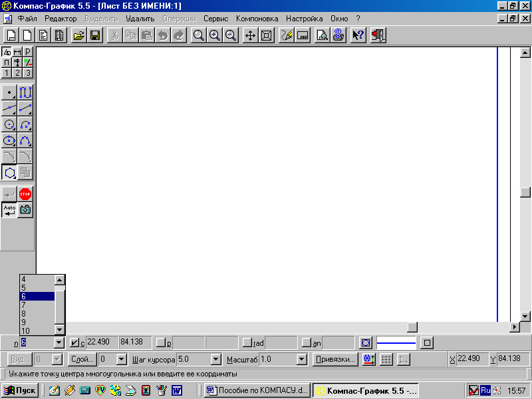Click the center X coordinate field 22.490

[x=102, y=342]
